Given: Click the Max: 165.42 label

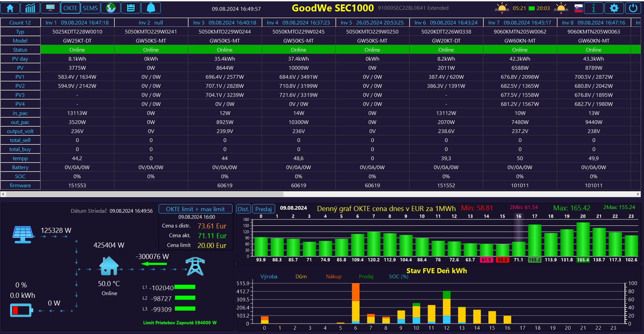Looking at the screenshot, I should pyautogui.click(x=572, y=208).
